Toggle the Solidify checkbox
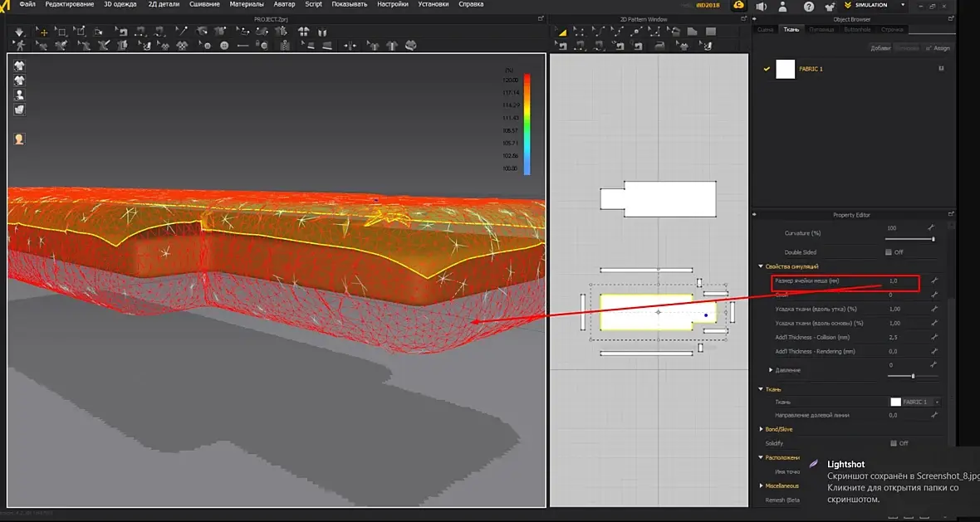 [x=893, y=443]
